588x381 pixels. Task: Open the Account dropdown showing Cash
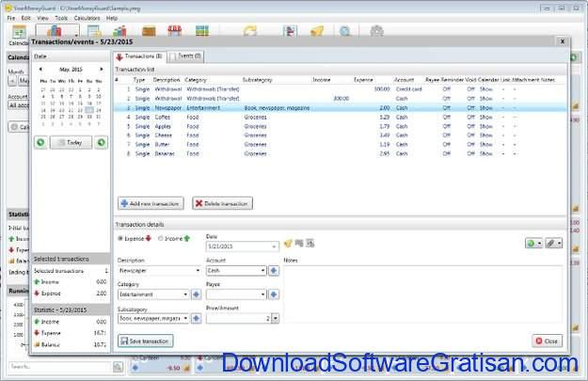pyautogui.click(x=262, y=271)
